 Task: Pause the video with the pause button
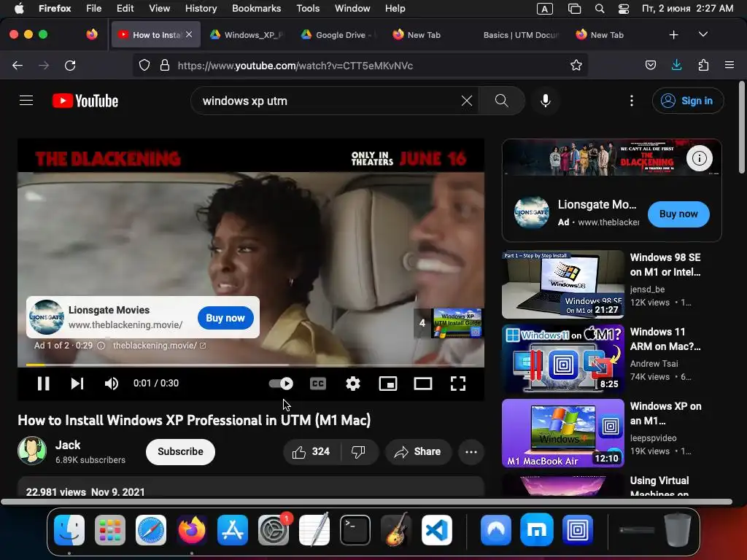point(43,384)
